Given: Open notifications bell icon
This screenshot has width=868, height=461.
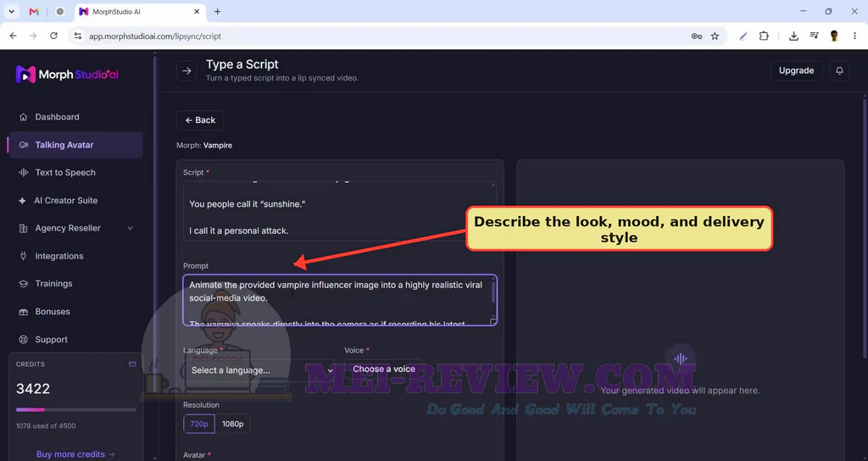Looking at the screenshot, I should (x=839, y=71).
